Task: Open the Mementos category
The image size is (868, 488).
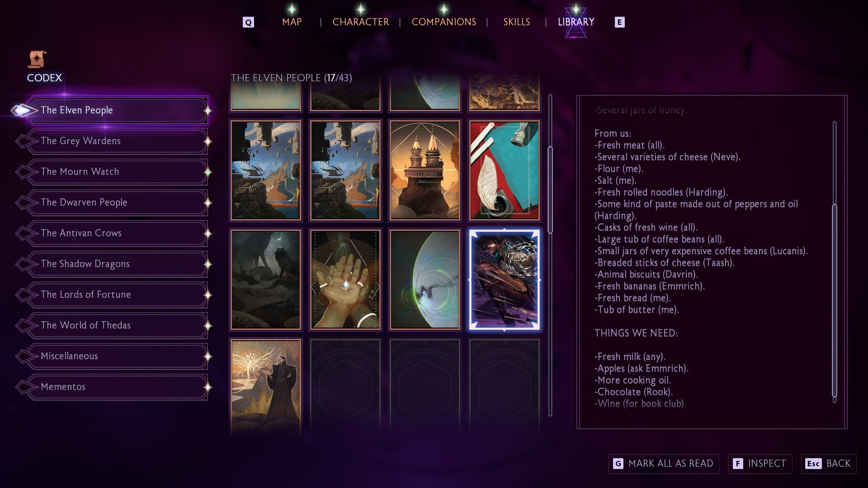Action: [x=118, y=387]
